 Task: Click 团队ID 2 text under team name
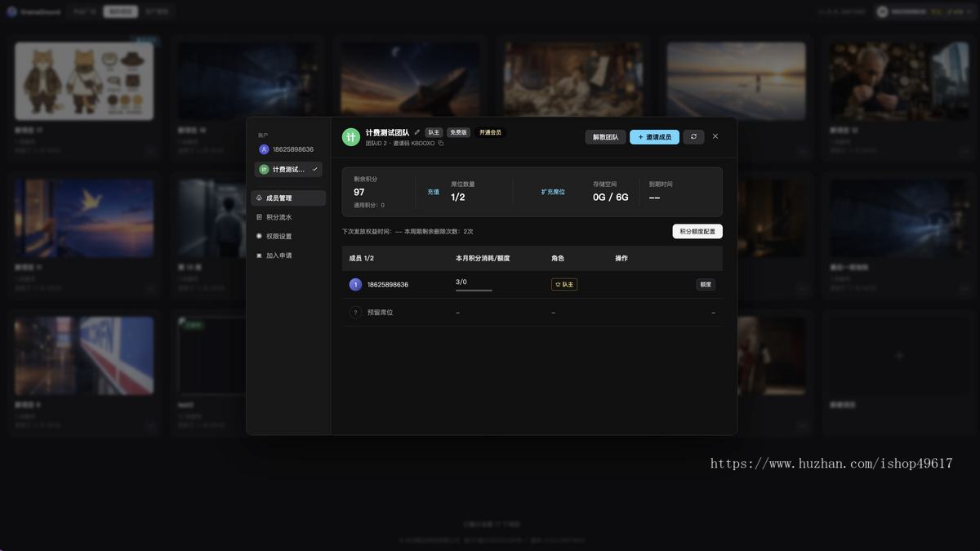pos(376,143)
